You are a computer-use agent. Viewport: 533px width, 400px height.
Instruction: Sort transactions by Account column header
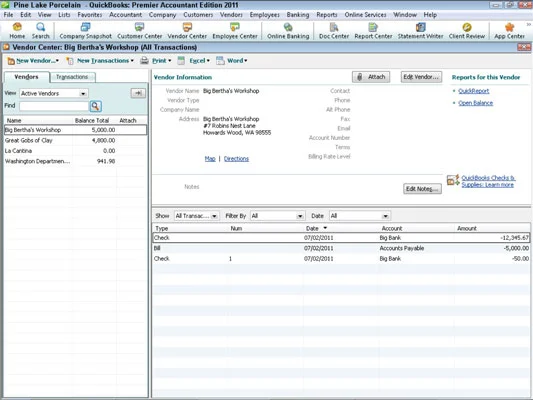pos(416,228)
